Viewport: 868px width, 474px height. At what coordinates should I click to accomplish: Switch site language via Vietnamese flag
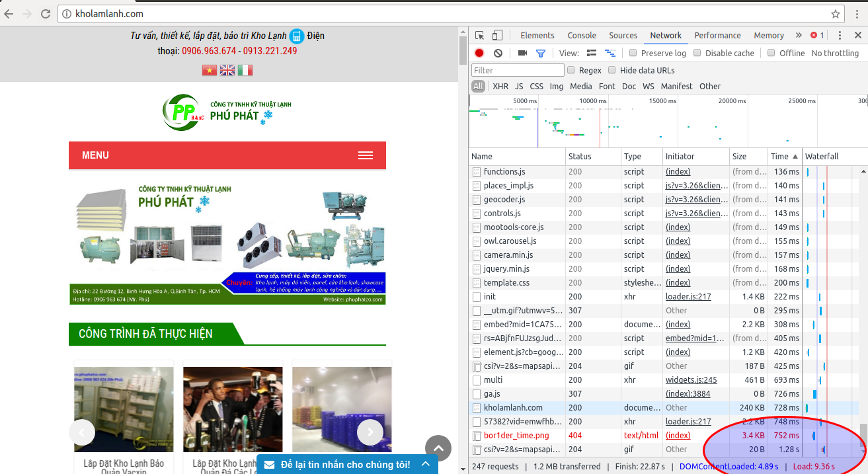click(210, 70)
